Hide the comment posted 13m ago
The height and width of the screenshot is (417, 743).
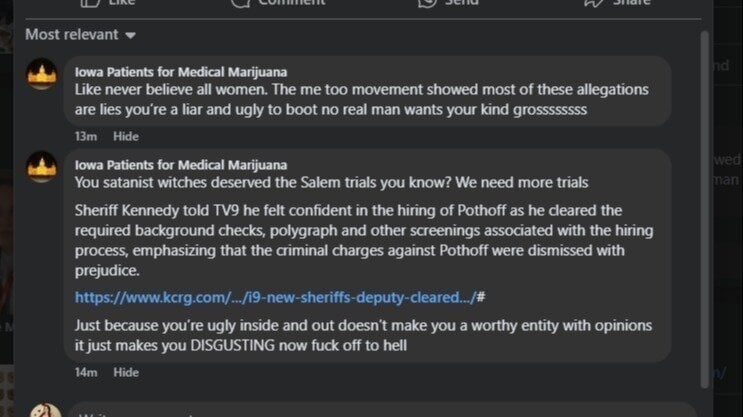point(125,136)
